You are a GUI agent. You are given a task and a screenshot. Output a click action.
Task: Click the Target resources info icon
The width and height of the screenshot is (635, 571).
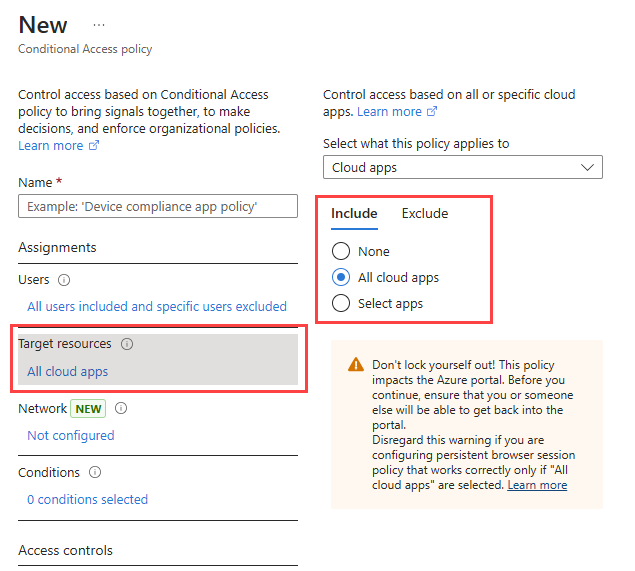tap(127, 344)
